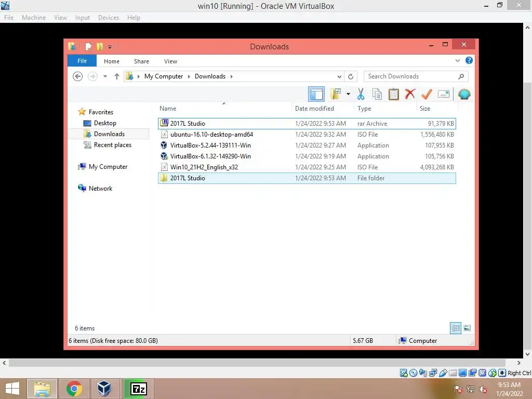Viewport: 532px width, 399px height.
Task: Switch to details view layout button
Action: pos(456,328)
